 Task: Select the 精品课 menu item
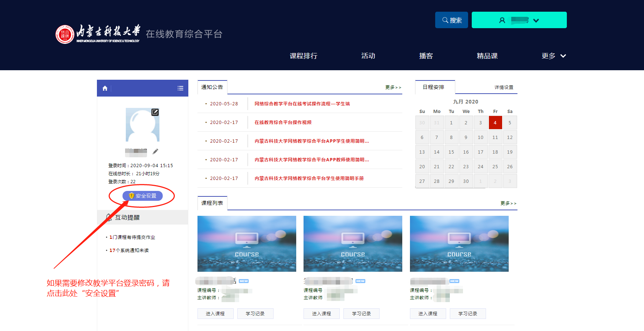pyautogui.click(x=487, y=56)
